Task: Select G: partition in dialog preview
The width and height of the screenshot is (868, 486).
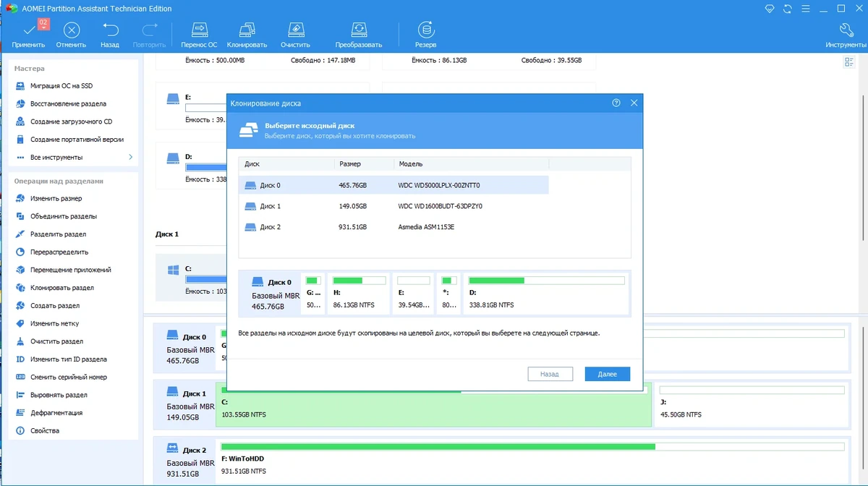Action: (313, 292)
